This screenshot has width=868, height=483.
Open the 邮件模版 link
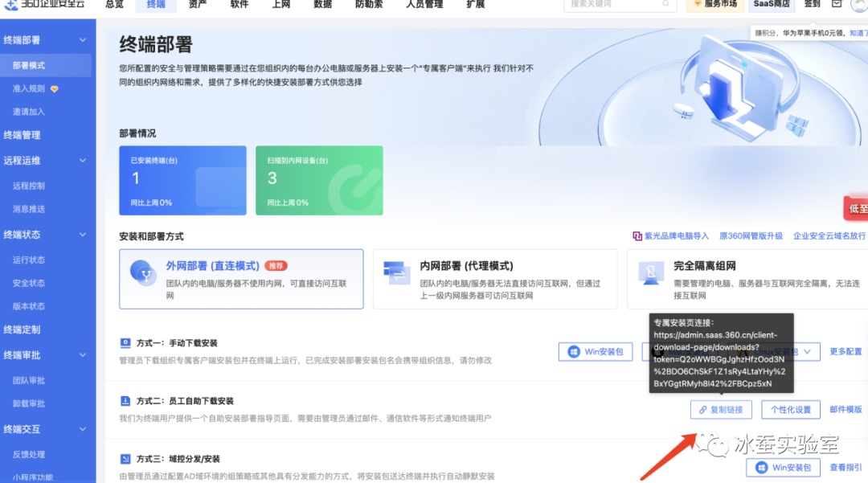[845, 409]
